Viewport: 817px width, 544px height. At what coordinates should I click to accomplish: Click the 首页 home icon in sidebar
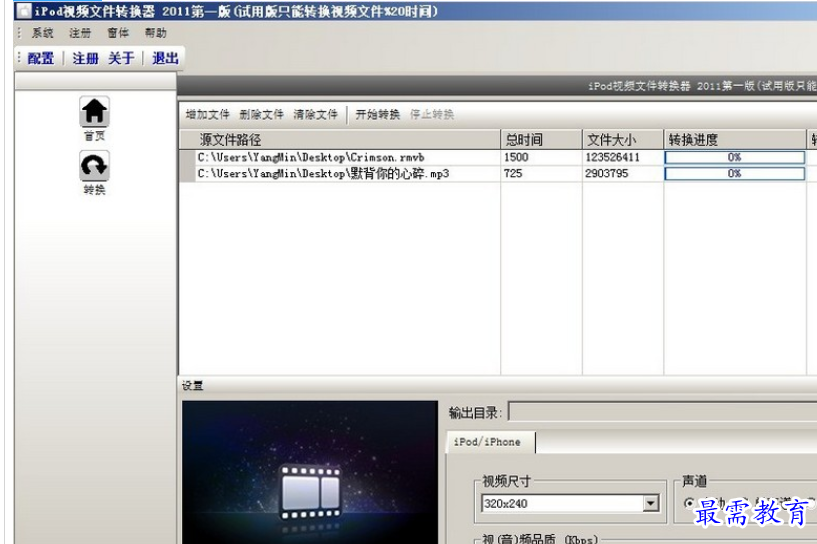[94, 112]
